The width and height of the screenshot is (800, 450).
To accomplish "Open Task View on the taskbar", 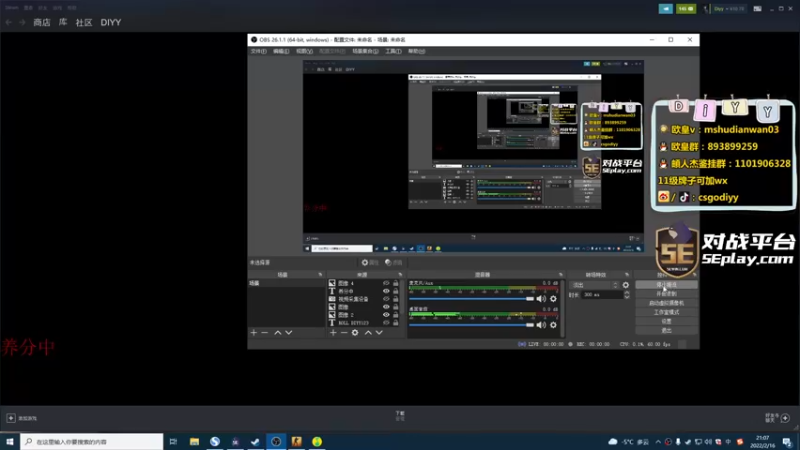I will [x=173, y=441].
